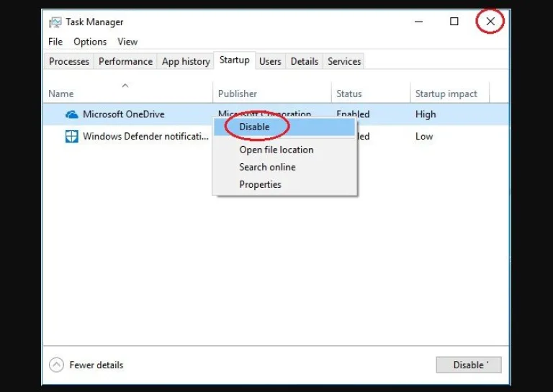Switch to the Users tab
The height and width of the screenshot is (392, 553).
tap(270, 61)
